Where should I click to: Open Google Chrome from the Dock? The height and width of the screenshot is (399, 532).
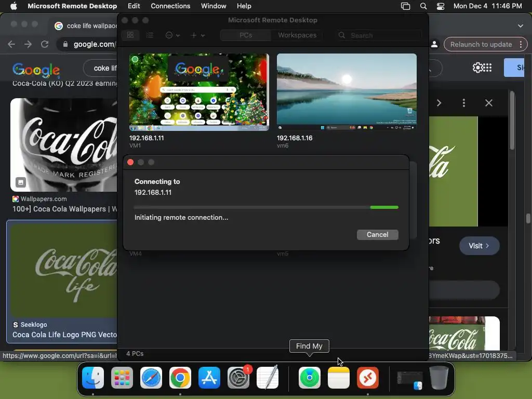coord(180,378)
